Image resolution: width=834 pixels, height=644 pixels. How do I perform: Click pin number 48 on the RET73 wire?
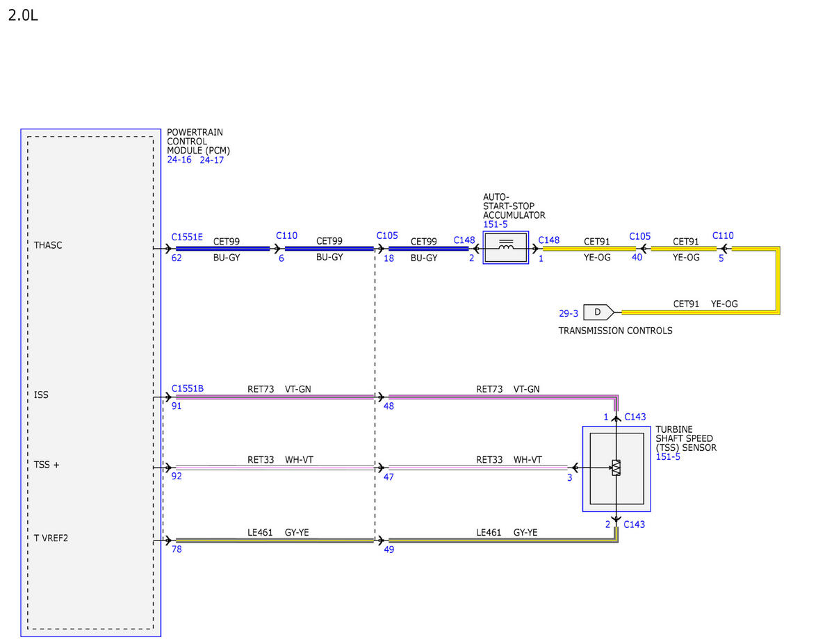(389, 406)
